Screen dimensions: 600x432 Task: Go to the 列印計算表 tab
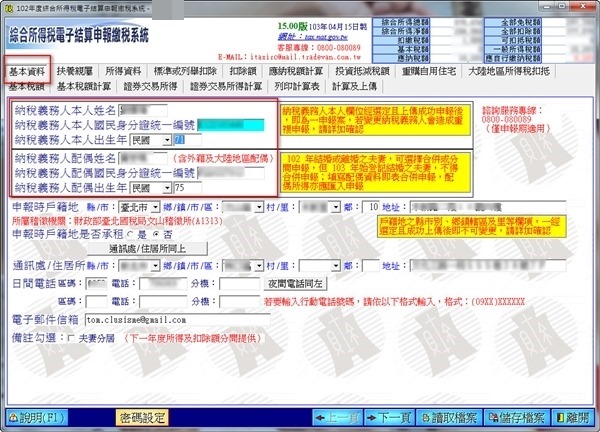(x=297, y=86)
